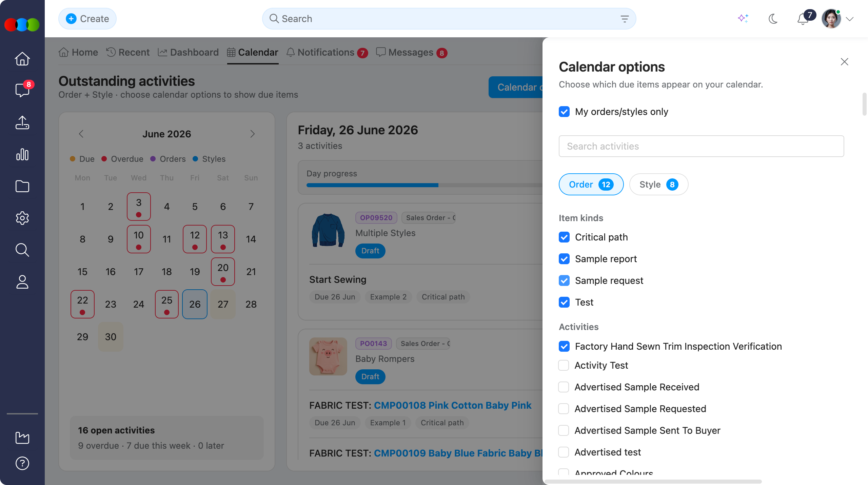Screen dimensions: 868x485
Task: Open search filter options icon
Action: coord(625,19)
